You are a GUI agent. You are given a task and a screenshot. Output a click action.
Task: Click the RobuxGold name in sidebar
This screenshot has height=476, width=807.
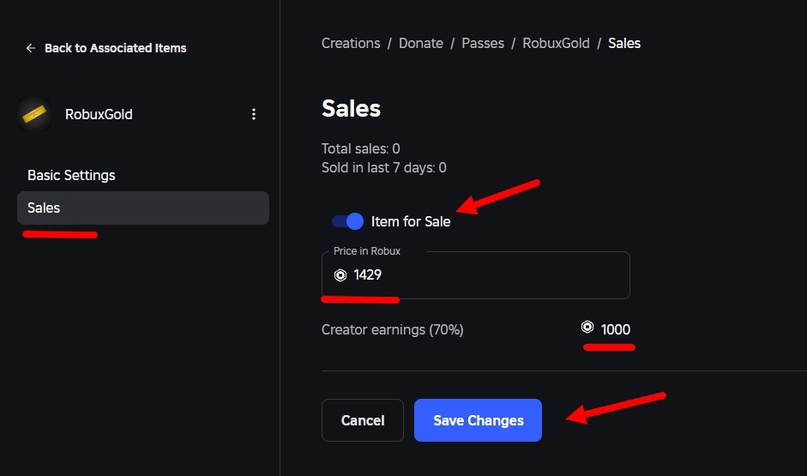coord(99,114)
